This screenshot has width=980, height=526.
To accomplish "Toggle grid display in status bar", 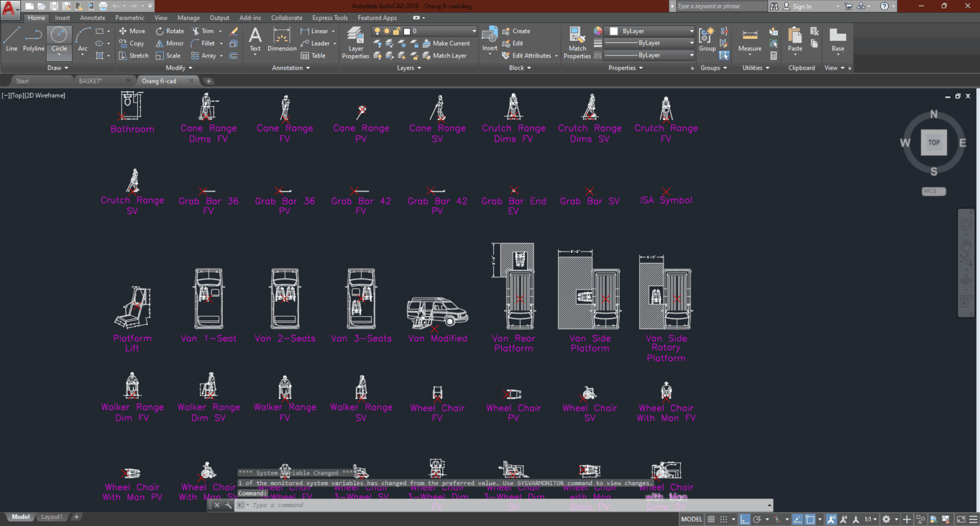I will pyautogui.click(x=711, y=519).
